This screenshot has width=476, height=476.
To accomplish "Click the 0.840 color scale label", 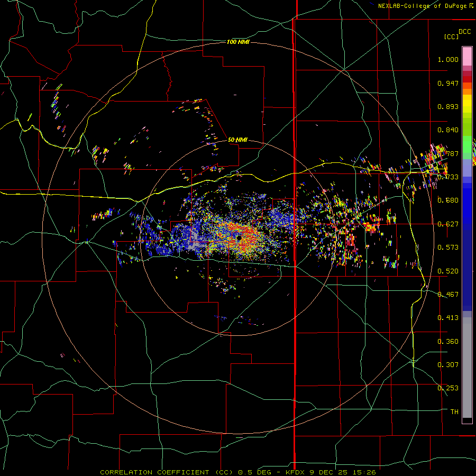I will [x=448, y=130].
